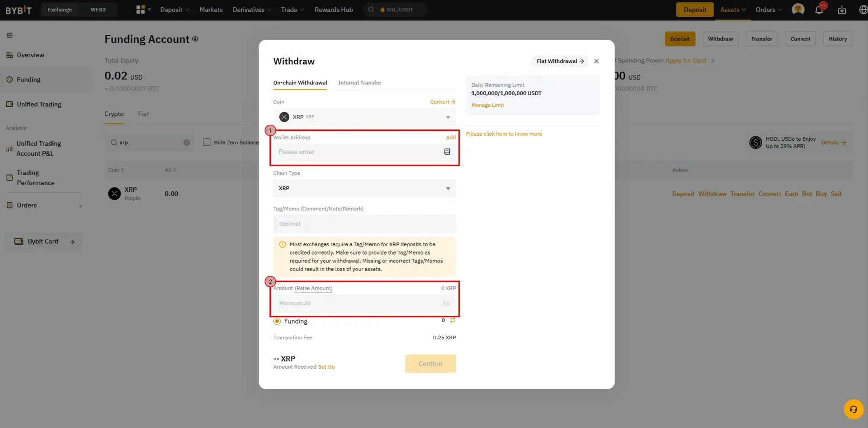
Task: Collapse the sidebar hamburger menu
Action: click(x=9, y=35)
